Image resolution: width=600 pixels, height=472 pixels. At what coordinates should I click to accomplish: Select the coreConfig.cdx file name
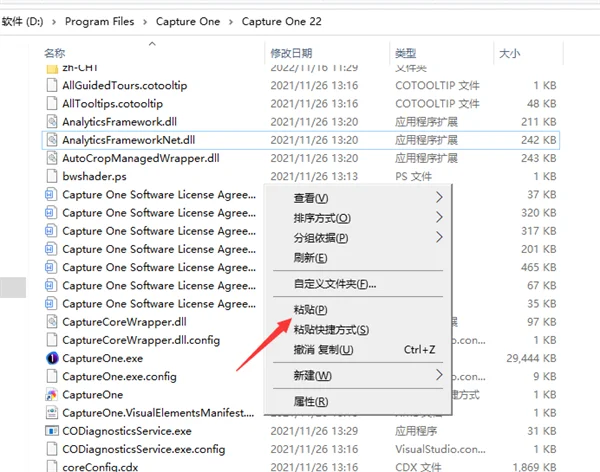(100, 467)
